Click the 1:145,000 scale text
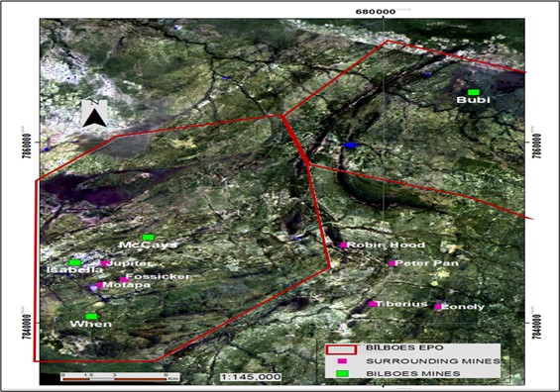 [251, 377]
